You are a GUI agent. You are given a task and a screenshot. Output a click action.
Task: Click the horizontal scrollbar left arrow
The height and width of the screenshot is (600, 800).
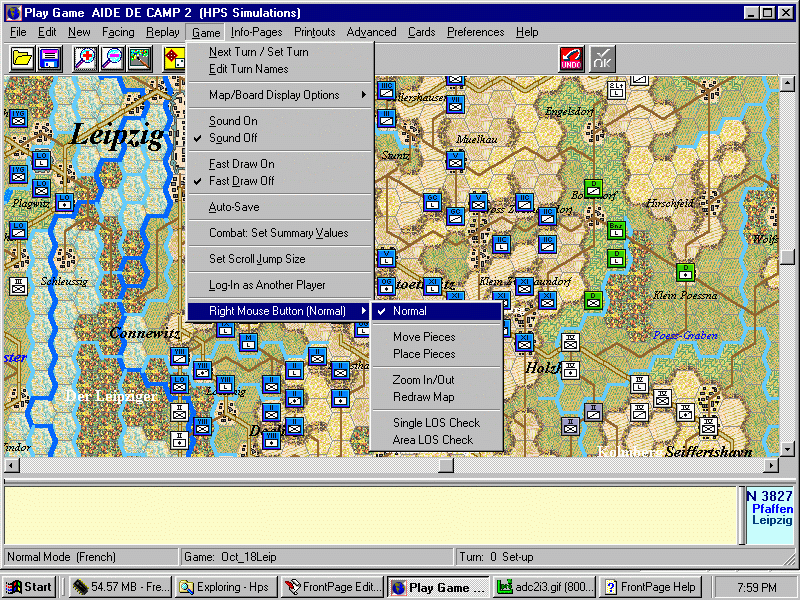pyautogui.click(x=12, y=465)
